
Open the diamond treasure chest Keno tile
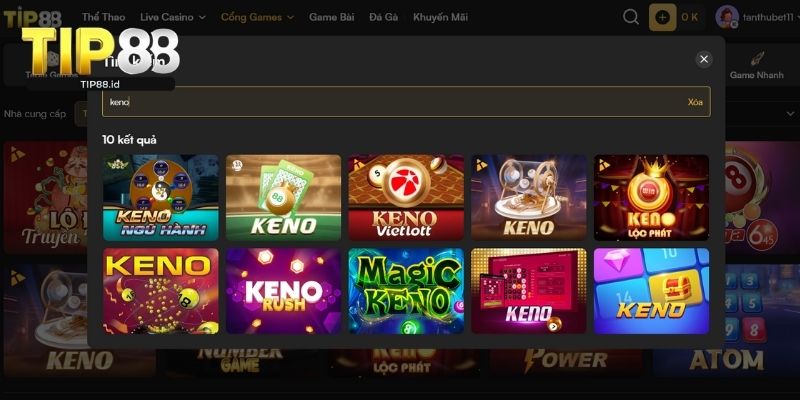[652, 291]
